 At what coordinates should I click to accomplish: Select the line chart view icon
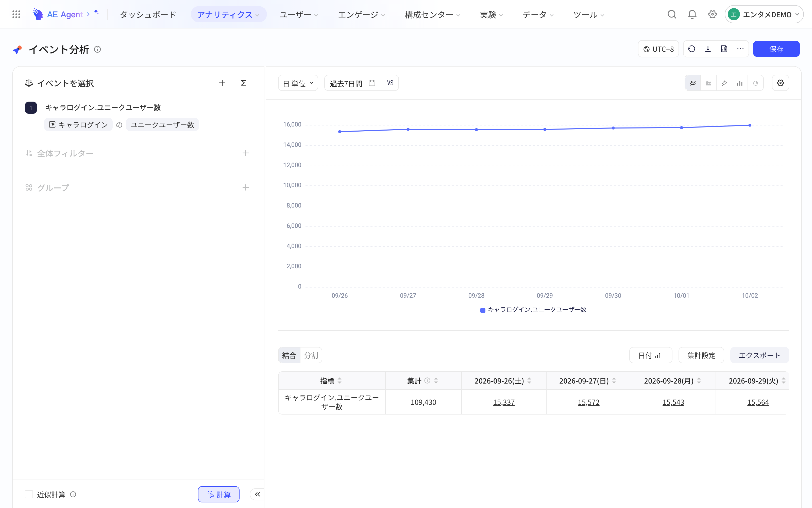pos(693,83)
